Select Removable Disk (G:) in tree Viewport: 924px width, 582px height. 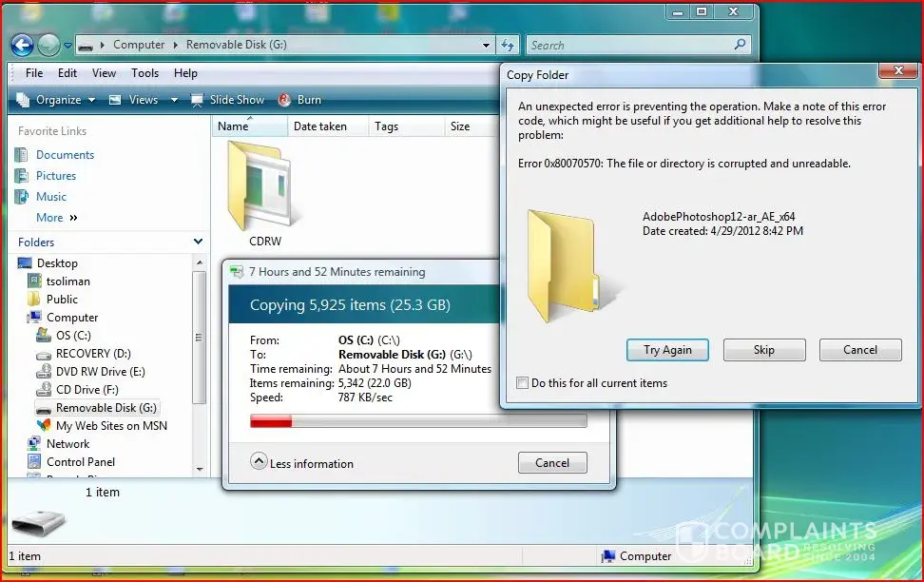[106, 407]
